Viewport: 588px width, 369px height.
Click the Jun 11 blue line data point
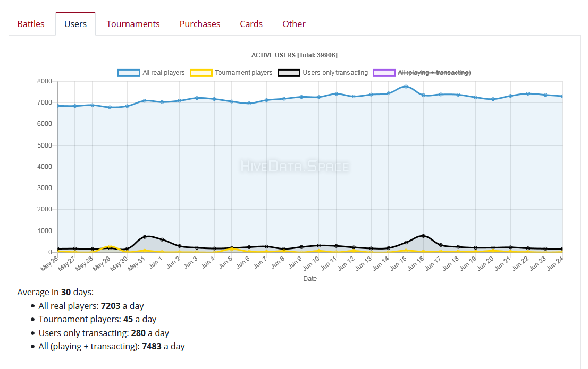tap(336, 94)
